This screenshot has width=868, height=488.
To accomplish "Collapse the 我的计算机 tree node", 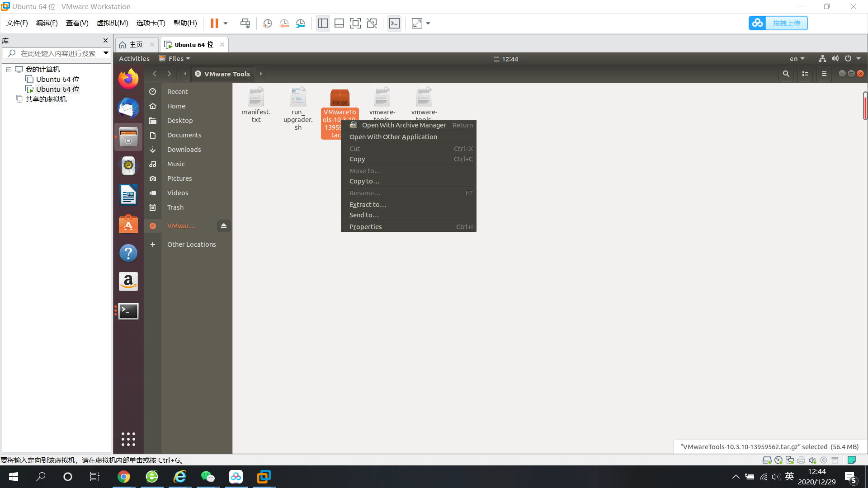I will pyautogui.click(x=9, y=70).
